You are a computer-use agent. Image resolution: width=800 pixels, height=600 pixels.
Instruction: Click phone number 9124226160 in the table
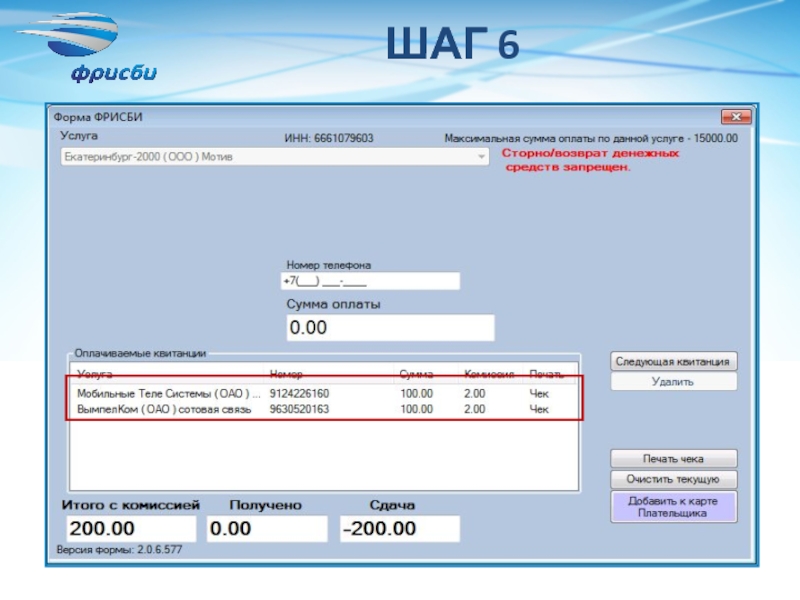[x=299, y=393]
